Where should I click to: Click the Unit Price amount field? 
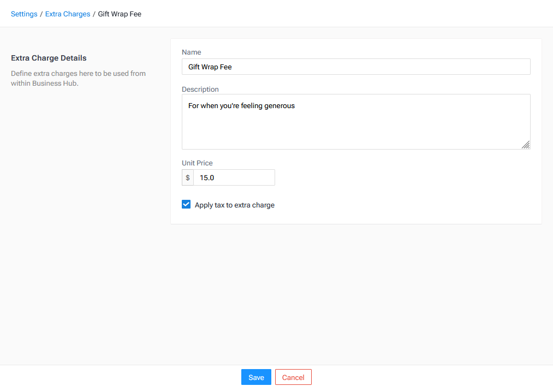pos(234,177)
